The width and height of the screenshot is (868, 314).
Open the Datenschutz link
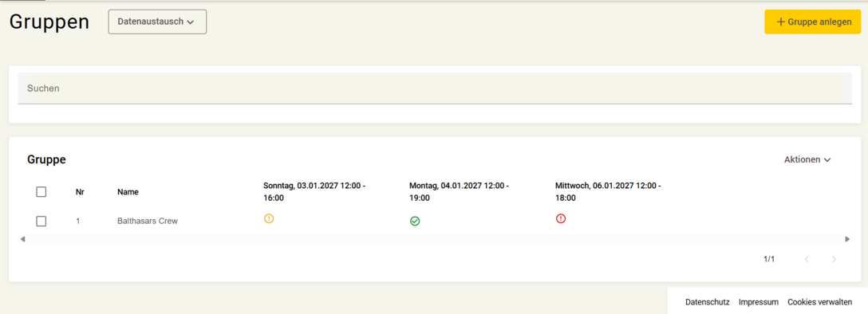[x=708, y=302]
